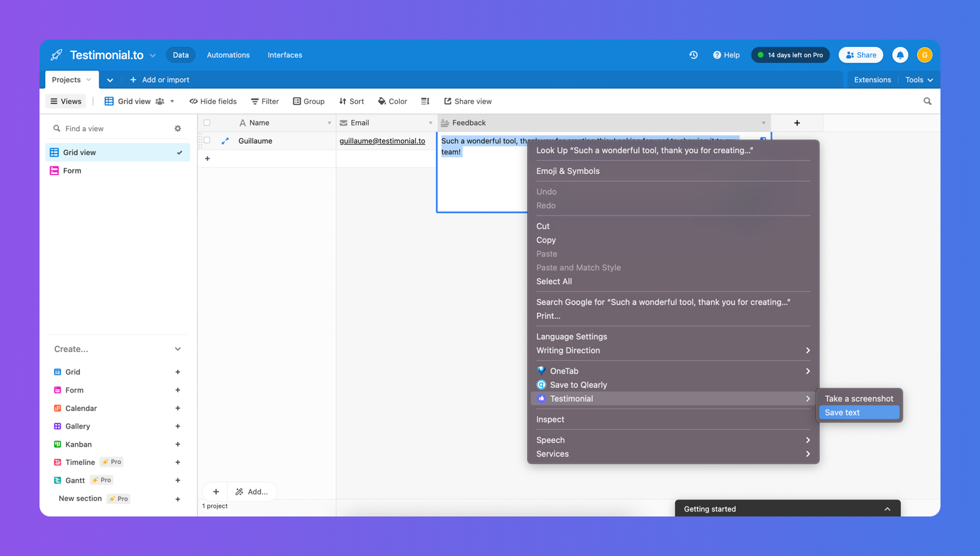Switch to Automations tab

[228, 55]
